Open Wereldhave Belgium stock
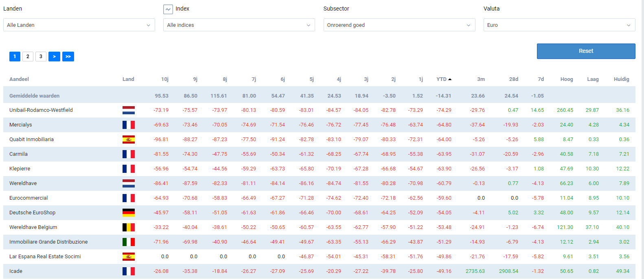This screenshot has height=279, width=644. (x=33, y=227)
